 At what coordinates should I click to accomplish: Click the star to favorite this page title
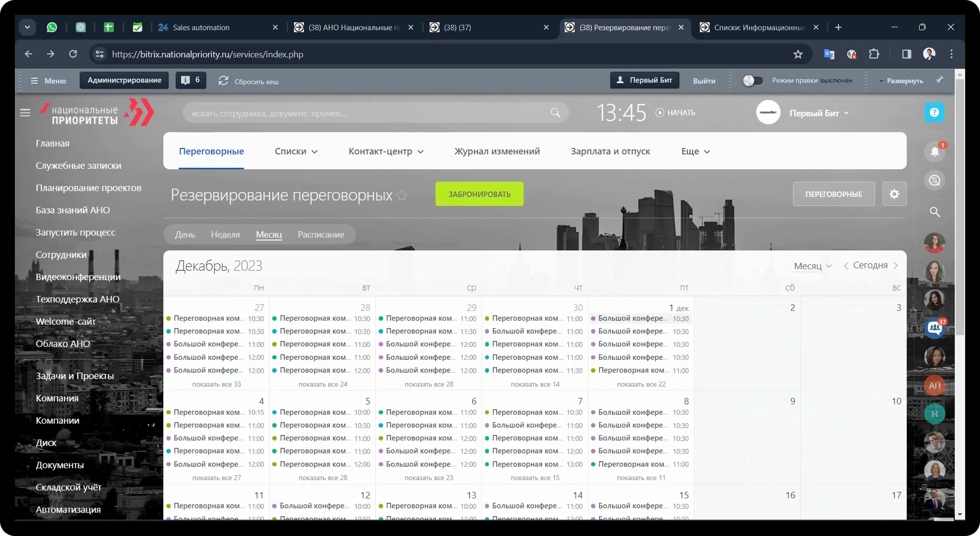402,195
